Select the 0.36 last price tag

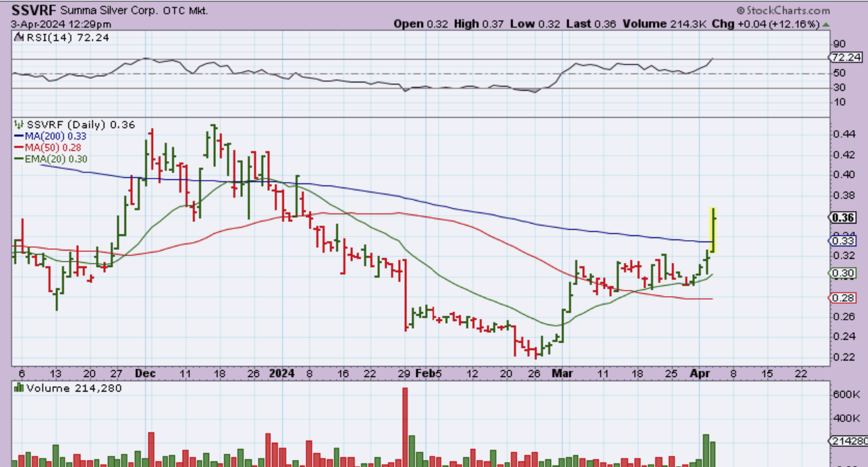click(x=842, y=217)
